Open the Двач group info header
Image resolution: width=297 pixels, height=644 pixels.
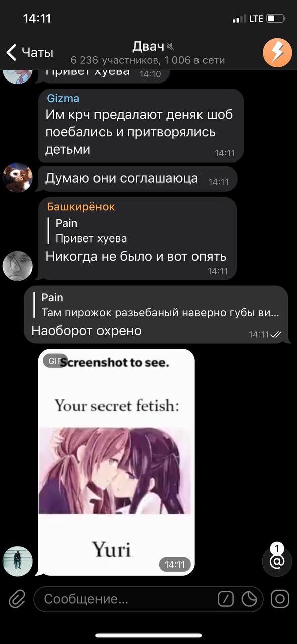[x=148, y=53]
